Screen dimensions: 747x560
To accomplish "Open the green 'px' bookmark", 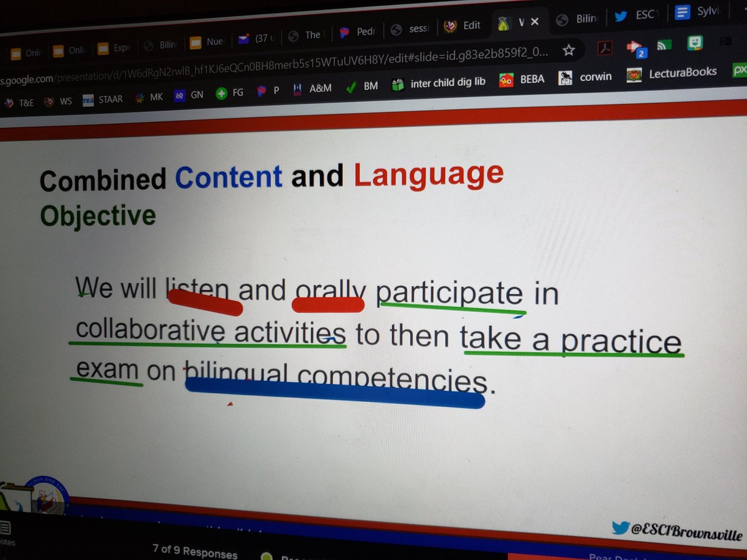I will 739,70.
